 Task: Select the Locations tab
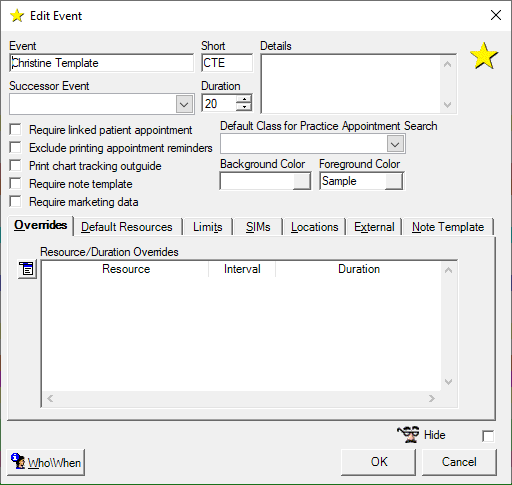click(314, 227)
